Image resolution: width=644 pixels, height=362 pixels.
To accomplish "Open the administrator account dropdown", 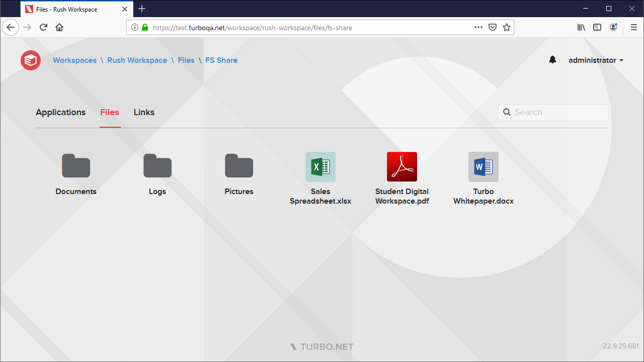I will pos(595,60).
